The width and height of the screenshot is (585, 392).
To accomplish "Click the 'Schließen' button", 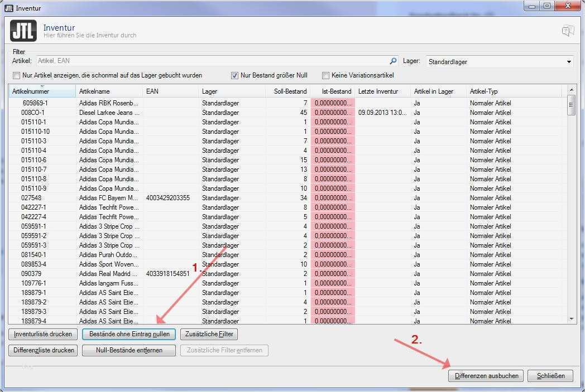I will point(550,376).
